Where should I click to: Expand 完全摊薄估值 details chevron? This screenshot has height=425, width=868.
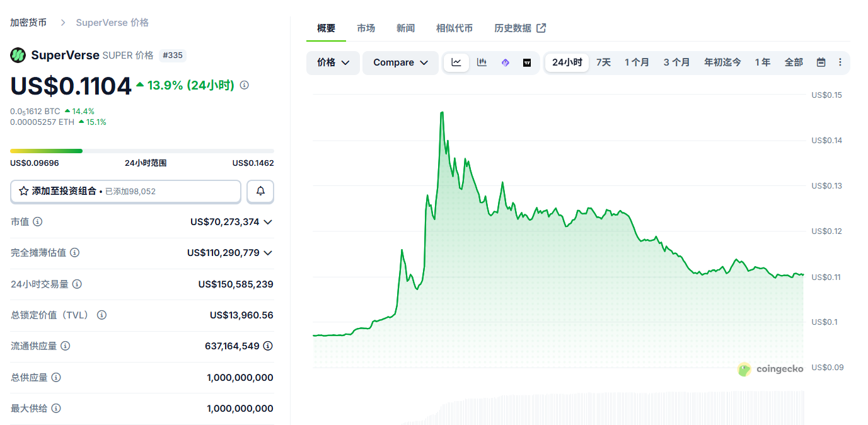pos(268,253)
